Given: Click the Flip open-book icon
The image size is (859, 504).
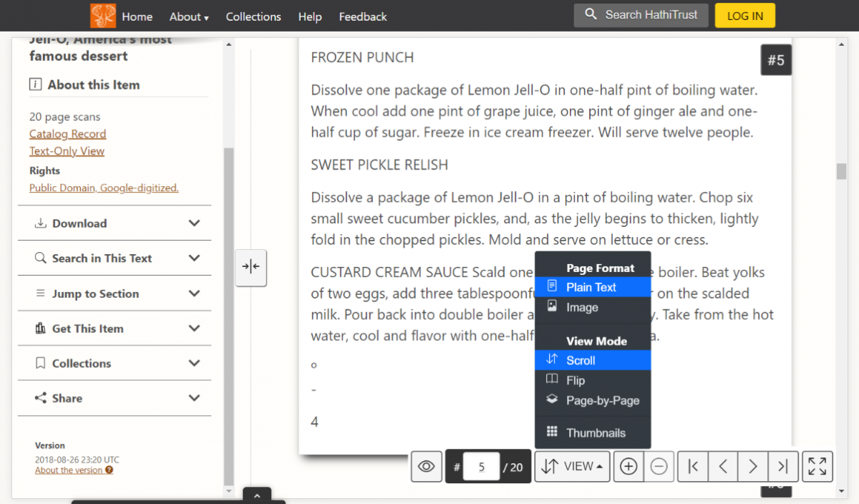Looking at the screenshot, I should (x=552, y=379).
